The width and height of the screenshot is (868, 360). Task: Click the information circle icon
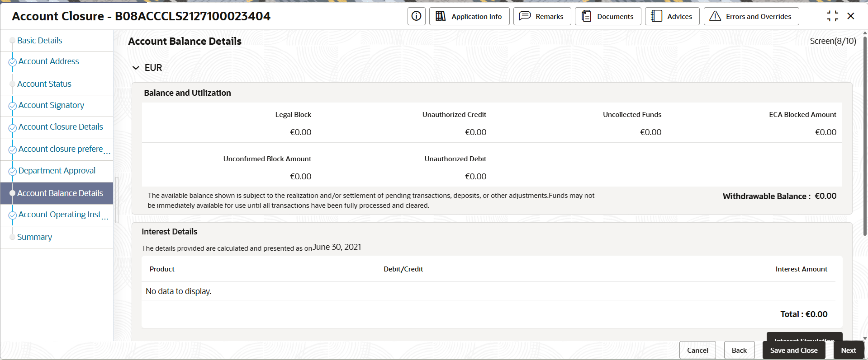(x=416, y=16)
